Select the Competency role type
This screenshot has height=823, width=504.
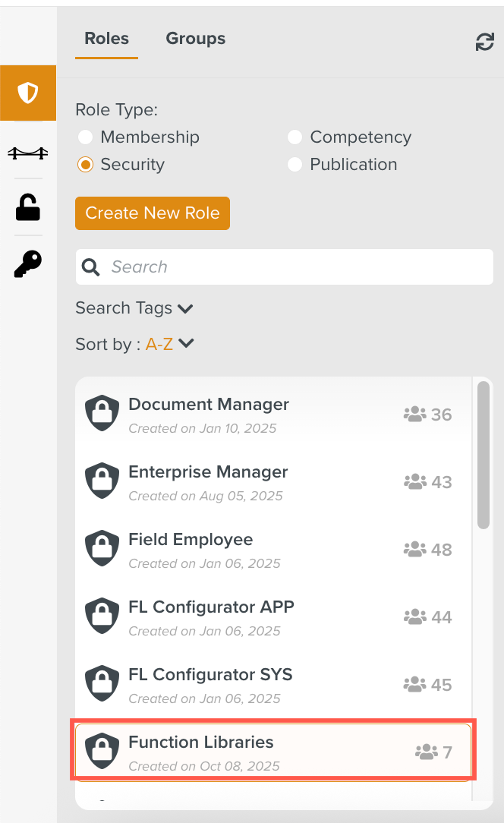pyautogui.click(x=295, y=137)
